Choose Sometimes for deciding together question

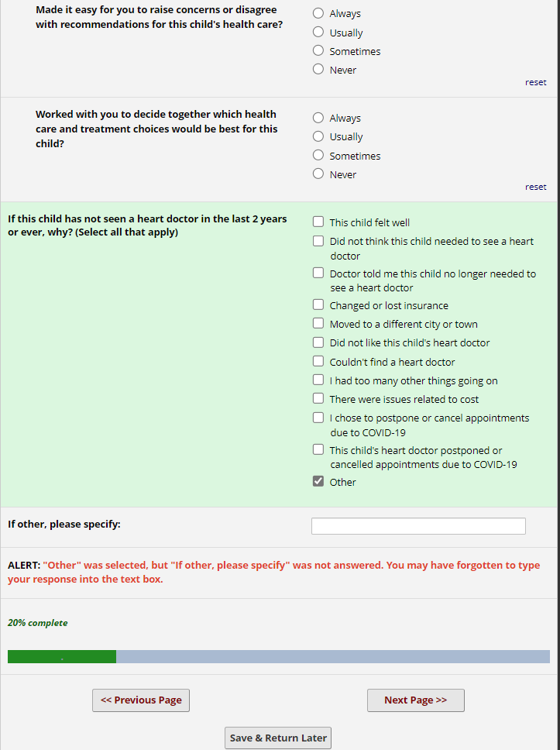tap(318, 155)
